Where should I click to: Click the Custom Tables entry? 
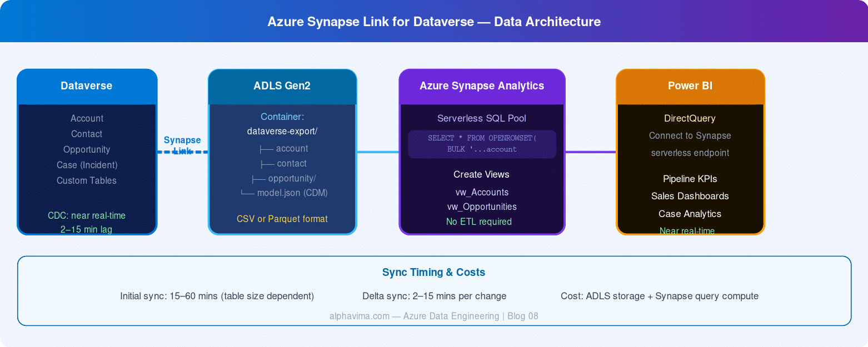(x=87, y=180)
